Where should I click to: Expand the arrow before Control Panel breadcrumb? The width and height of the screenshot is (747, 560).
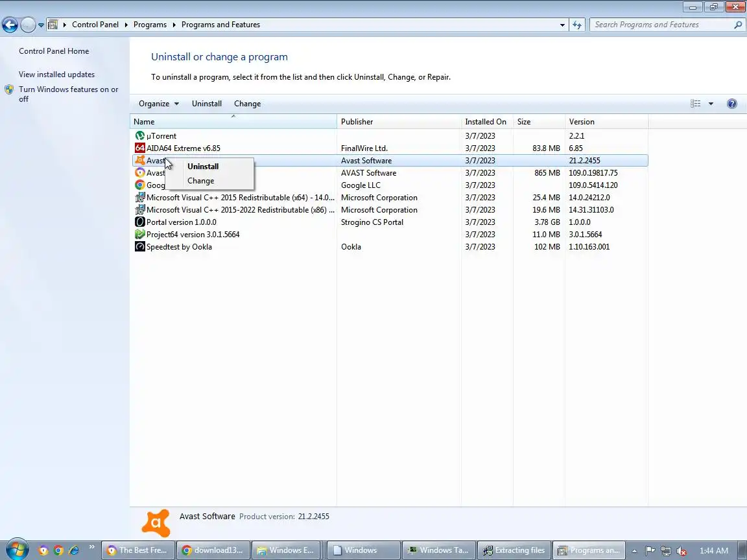pos(65,25)
